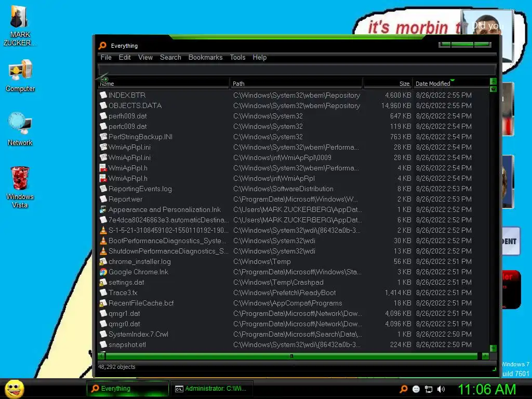Click the Everything search input field

click(x=297, y=70)
